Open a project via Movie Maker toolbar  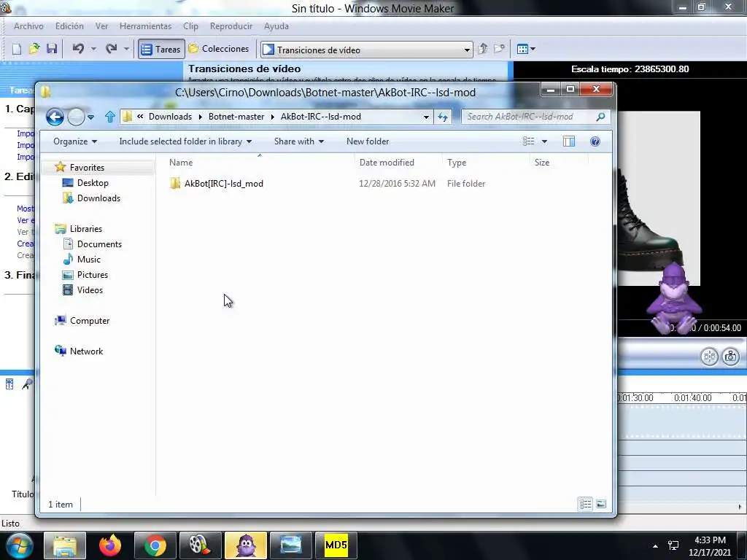(x=34, y=49)
